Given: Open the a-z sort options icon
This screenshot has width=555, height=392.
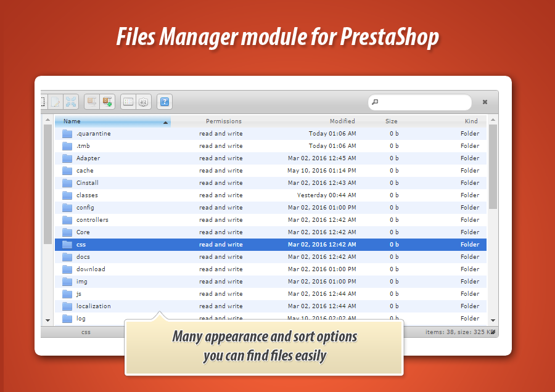Looking at the screenshot, I should click(x=143, y=102).
